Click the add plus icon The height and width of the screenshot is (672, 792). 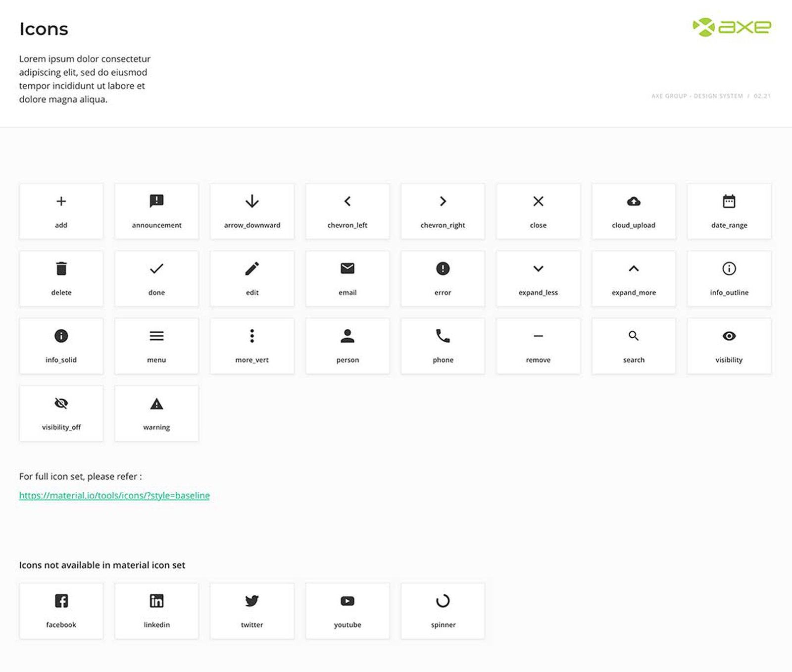[61, 201]
